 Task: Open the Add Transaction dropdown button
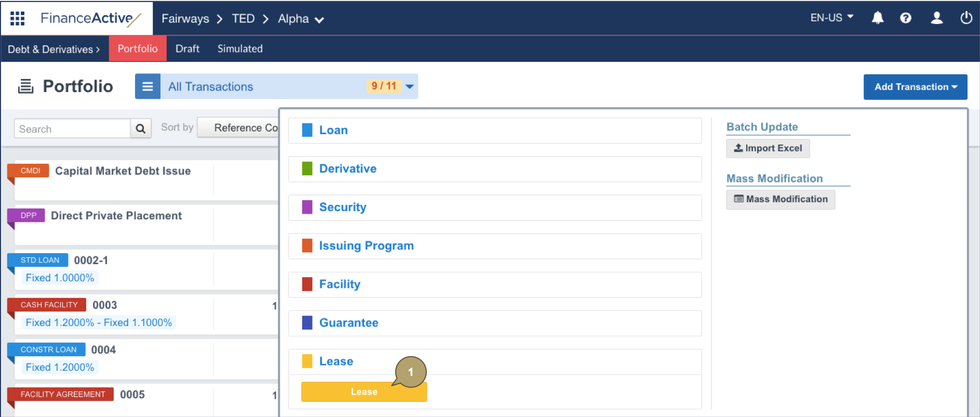click(x=915, y=87)
